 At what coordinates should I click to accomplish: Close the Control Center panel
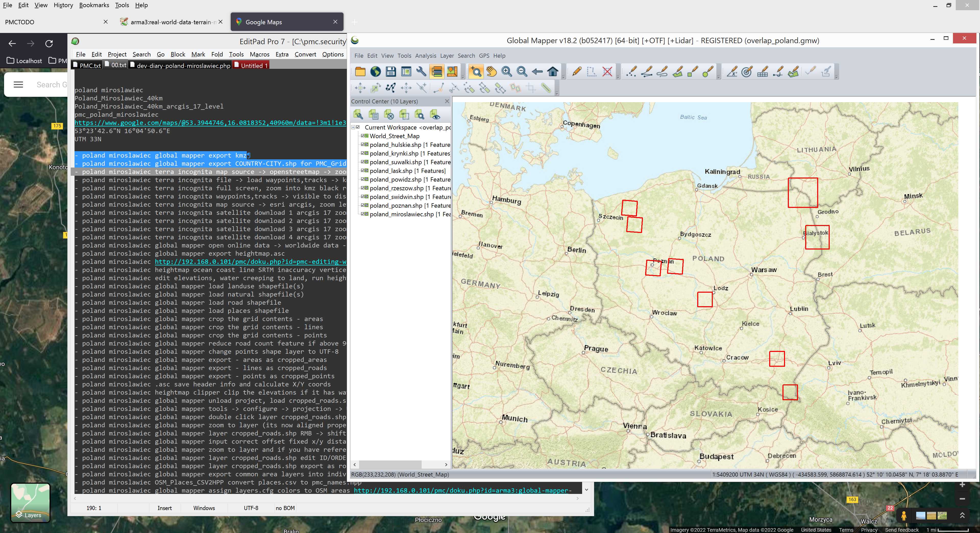click(x=447, y=101)
